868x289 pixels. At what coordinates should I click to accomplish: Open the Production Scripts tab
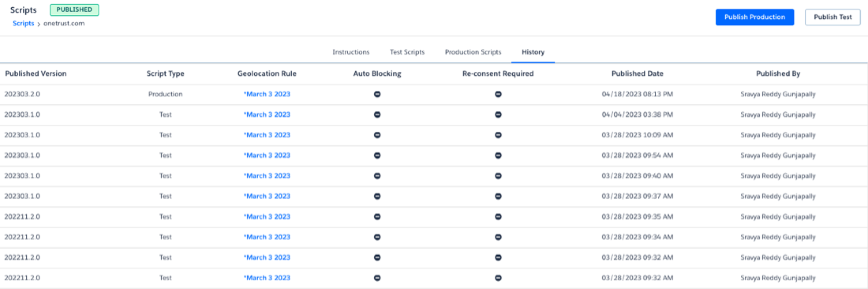473,52
